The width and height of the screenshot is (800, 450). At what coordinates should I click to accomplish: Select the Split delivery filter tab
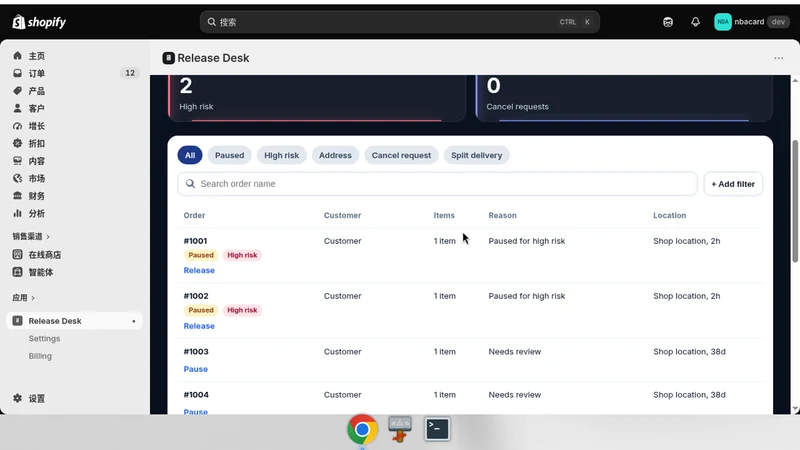(x=477, y=155)
